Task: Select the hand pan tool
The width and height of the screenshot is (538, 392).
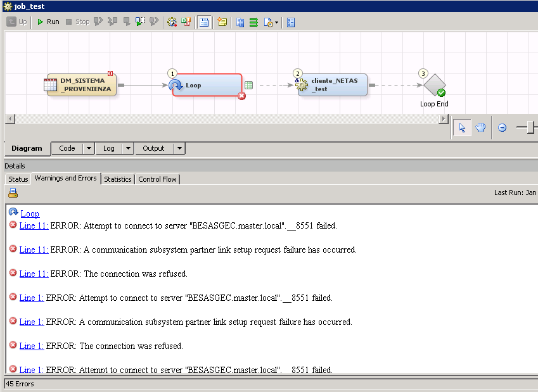Action: click(x=480, y=127)
